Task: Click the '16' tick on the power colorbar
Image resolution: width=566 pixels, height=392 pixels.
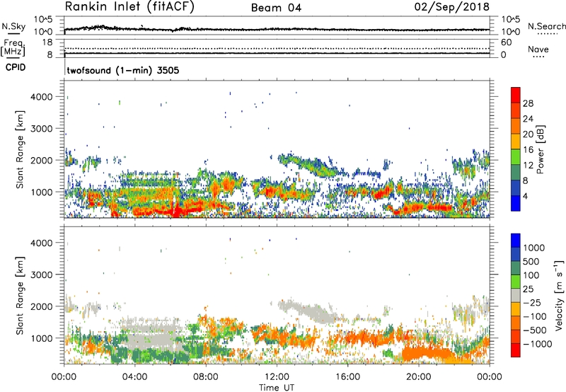Action: (x=528, y=150)
